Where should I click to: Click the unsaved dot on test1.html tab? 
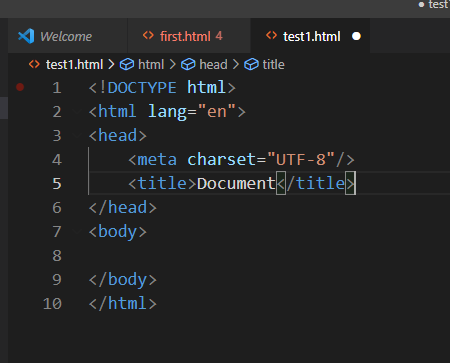(x=356, y=36)
